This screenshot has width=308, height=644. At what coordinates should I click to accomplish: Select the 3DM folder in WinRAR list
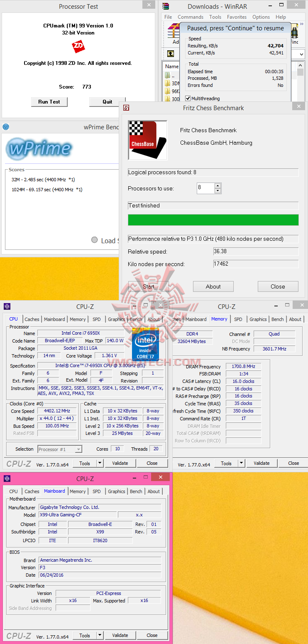click(172, 83)
